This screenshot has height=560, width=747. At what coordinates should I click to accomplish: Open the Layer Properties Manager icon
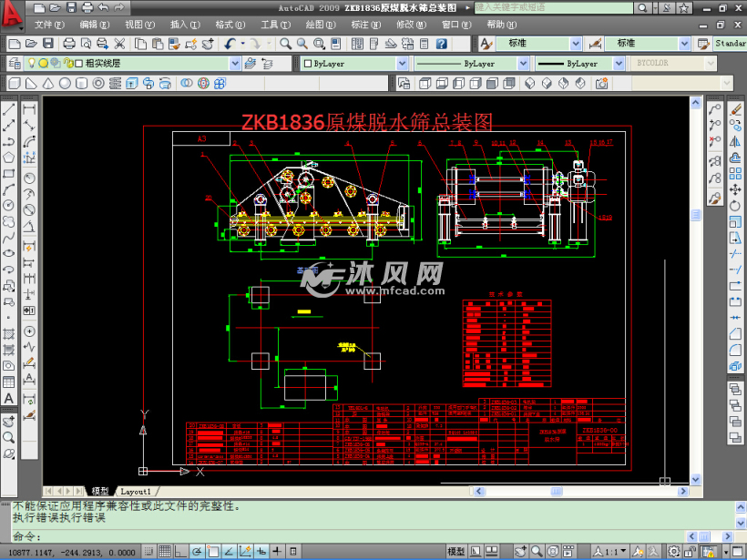(x=14, y=63)
